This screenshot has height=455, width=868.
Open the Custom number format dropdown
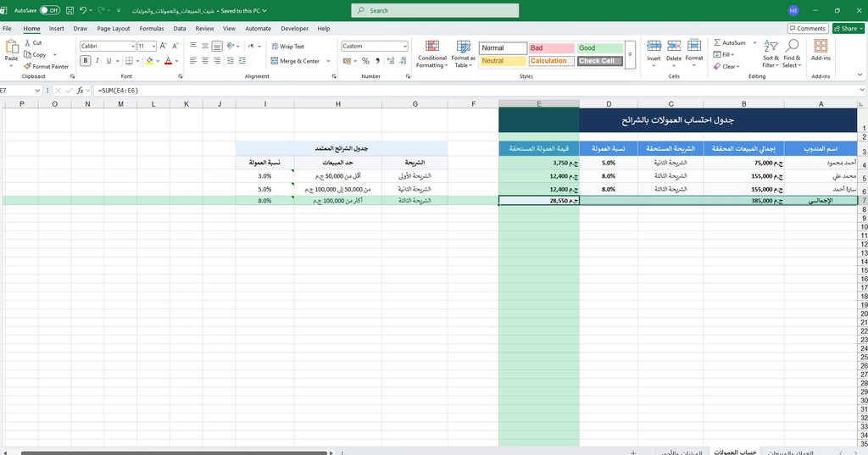(x=405, y=47)
